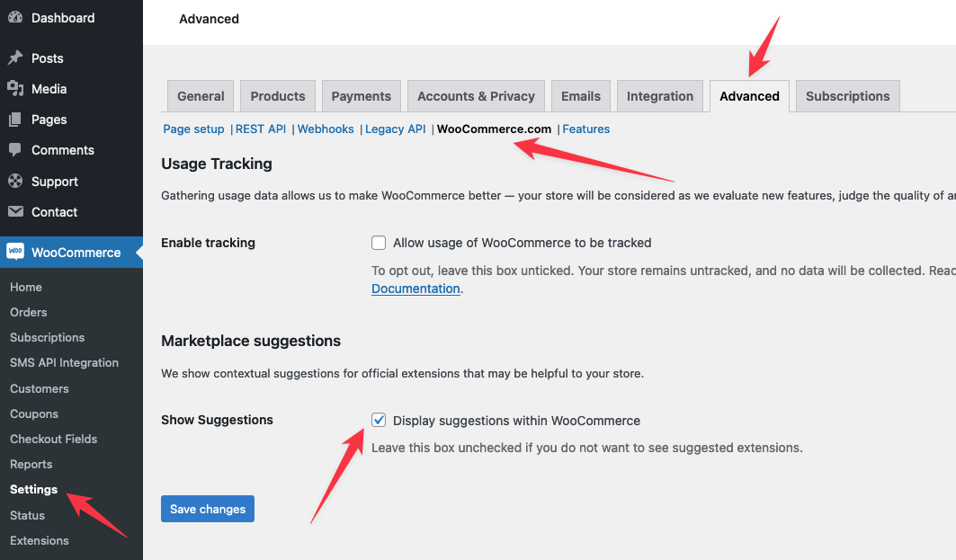Uncheck Display suggestions within WooCommerce
Screen dimensions: 956x560
[x=379, y=421]
